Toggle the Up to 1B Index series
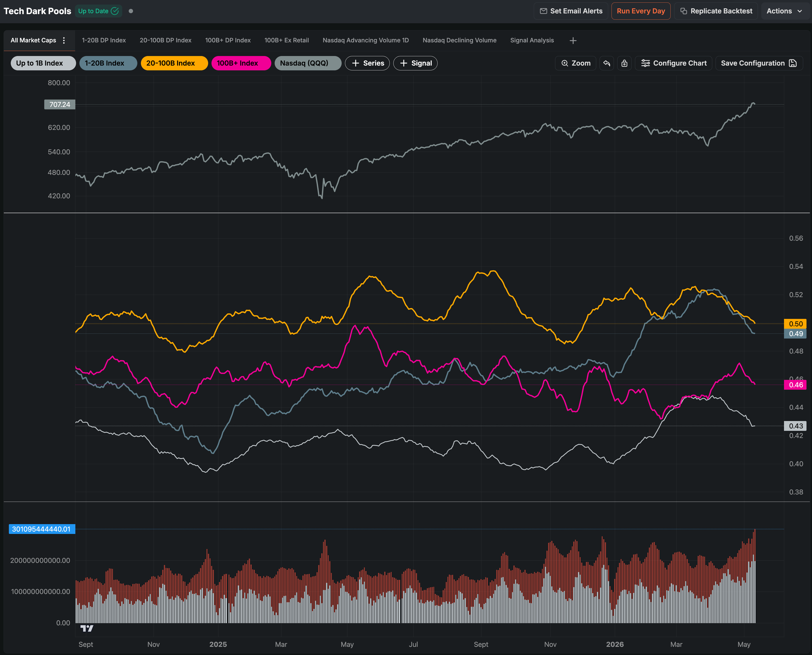The image size is (812, 655). pyautogui.click(x=44, y=63)
